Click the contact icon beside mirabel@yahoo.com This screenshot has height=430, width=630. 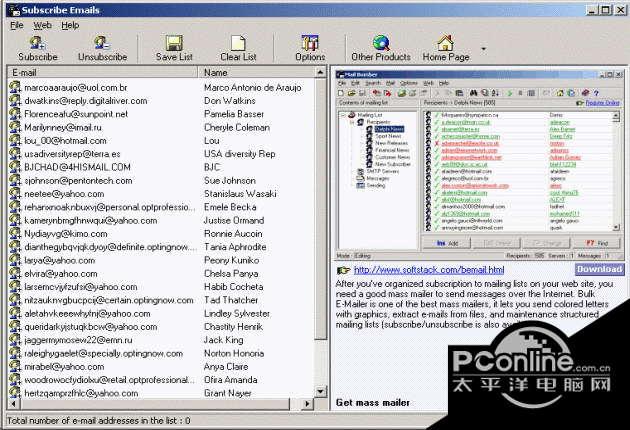click(x=15, y=367)
